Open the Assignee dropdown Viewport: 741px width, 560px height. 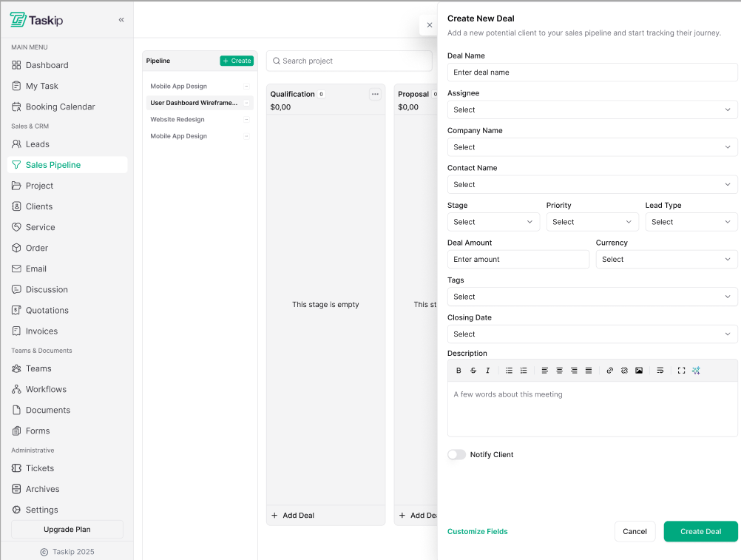[x=592, y=109]
